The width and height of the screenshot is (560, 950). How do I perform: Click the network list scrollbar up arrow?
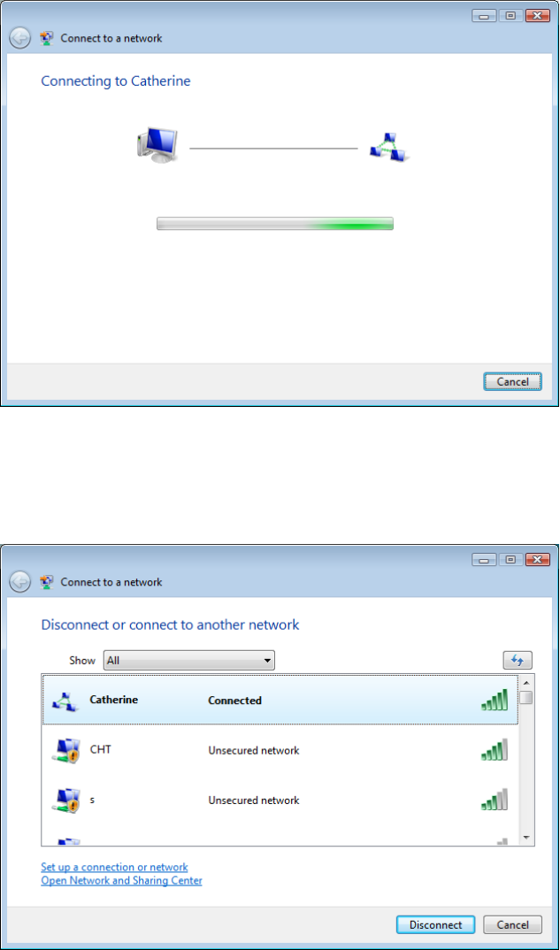[x=526, y=681]
